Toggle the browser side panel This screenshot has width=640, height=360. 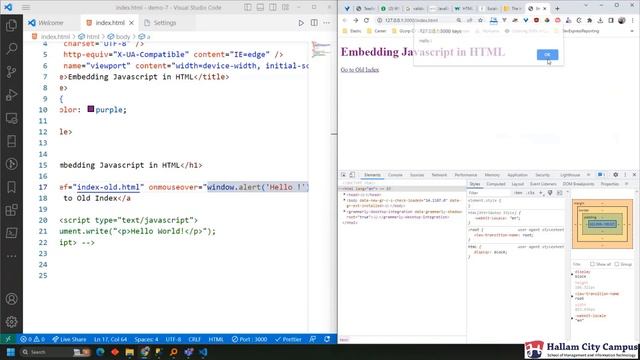tap(611, 20)
